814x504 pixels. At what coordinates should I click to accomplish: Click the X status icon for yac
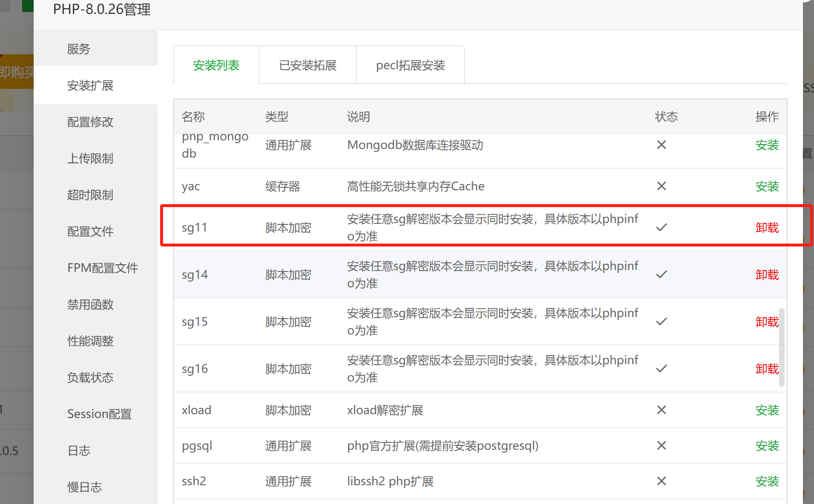pos(662,186)
